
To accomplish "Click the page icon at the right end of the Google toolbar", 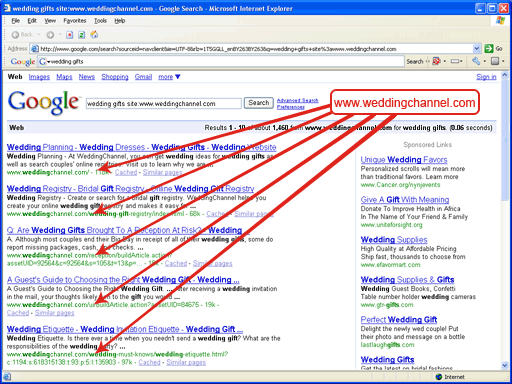I will click(x=495, y=61).
